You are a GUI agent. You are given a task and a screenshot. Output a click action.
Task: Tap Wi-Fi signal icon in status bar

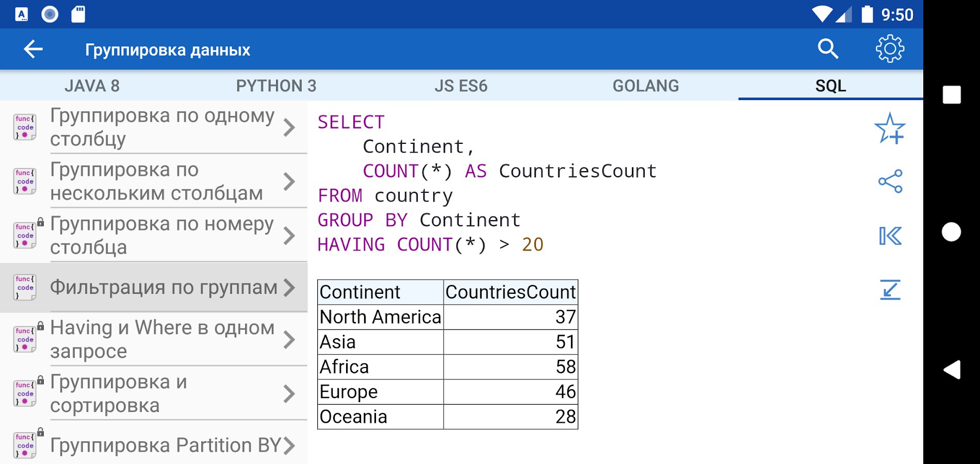click(x=822, y=14)
